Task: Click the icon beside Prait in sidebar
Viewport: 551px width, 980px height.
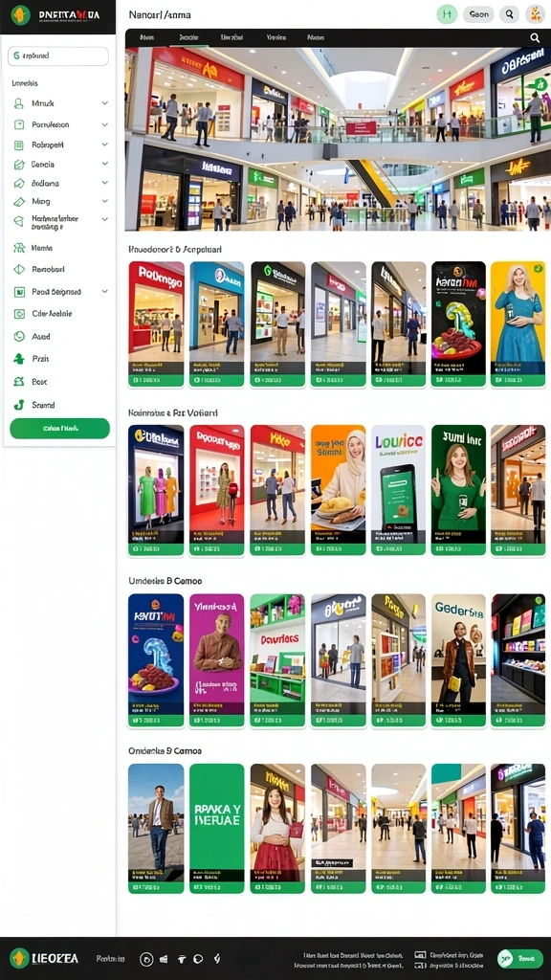Action: pyautogui.click(x=19, y=359)
